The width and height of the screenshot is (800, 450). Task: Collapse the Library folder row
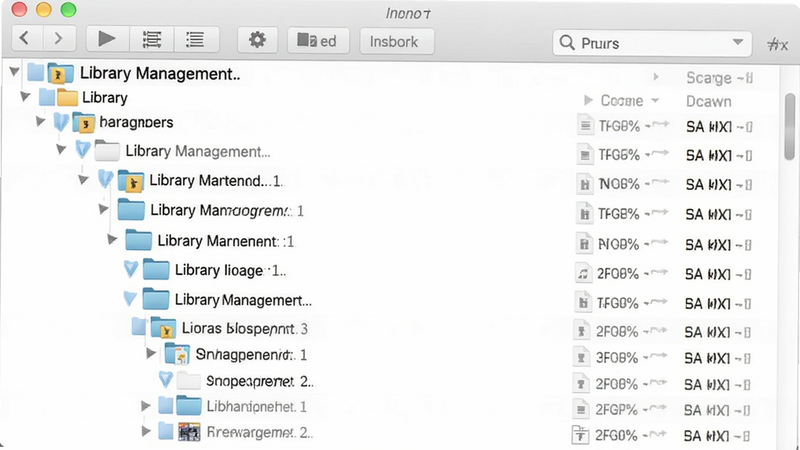25,95
